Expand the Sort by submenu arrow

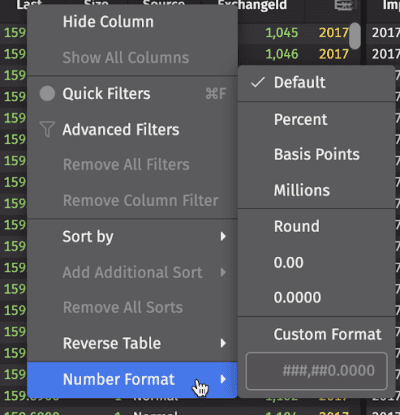pos(223,236)
